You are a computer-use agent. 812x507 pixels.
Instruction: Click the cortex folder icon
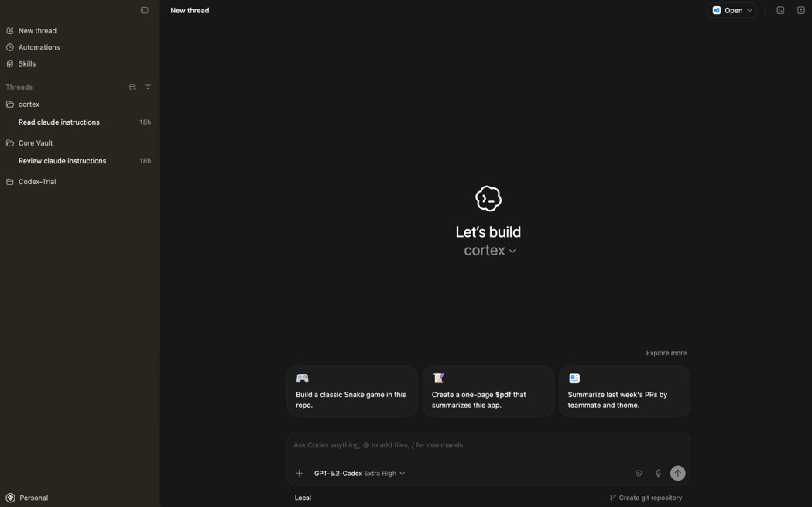tap(10, 104)
